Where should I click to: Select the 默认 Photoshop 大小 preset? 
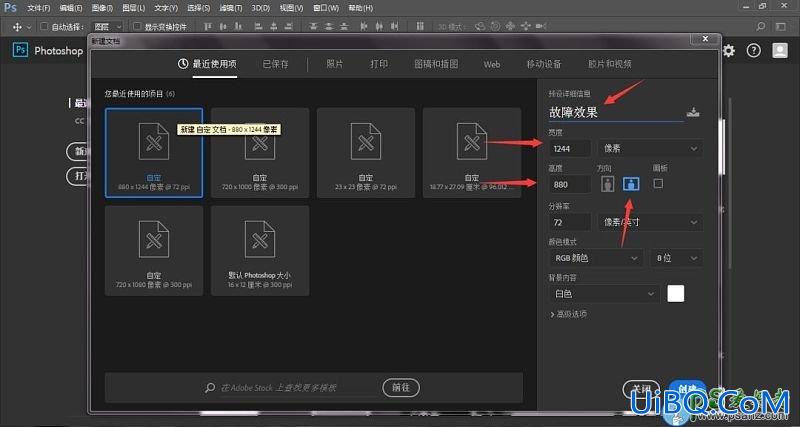(x=260, y=250)
